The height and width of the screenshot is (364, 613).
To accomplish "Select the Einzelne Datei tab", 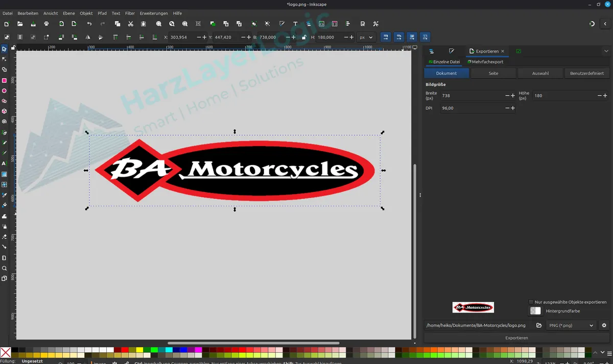I will (444, 62).
